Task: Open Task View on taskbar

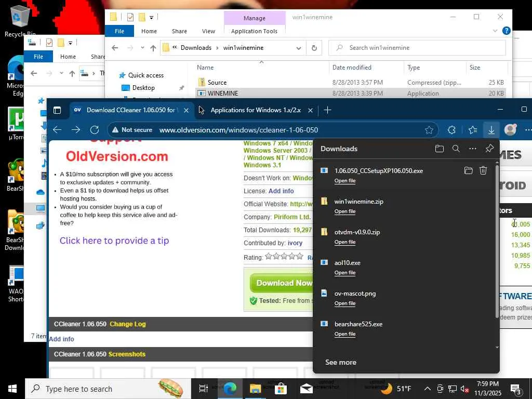Action: [203, 389]
